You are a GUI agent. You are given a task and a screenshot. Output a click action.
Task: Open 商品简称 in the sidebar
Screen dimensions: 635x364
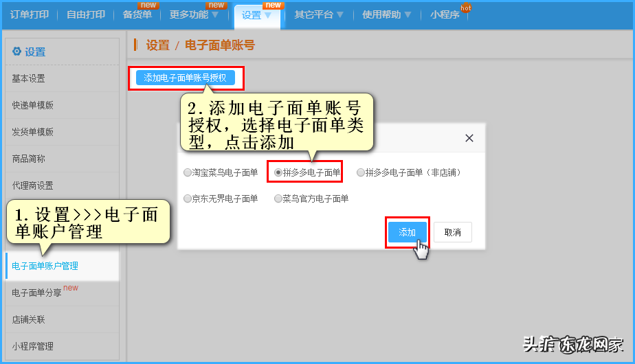coord(63,159)
